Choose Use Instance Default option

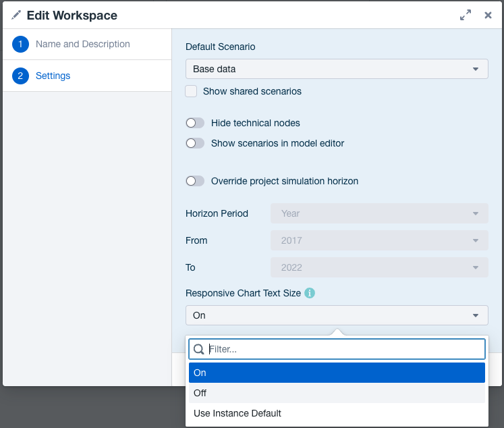point(337,413)
